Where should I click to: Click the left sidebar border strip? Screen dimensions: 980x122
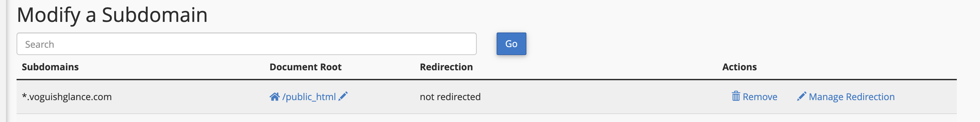click(3, 61)
